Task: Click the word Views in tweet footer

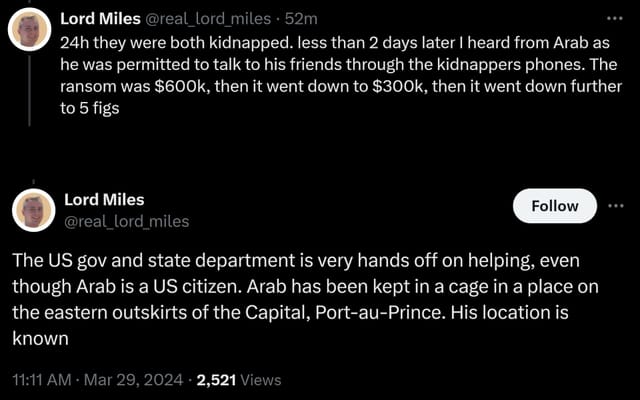Action: coord(260,380)
